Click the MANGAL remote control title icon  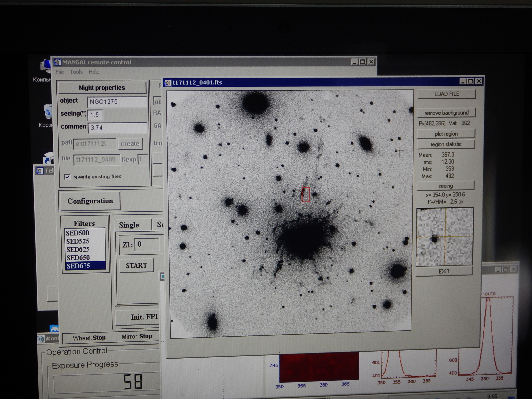(57, 63)
